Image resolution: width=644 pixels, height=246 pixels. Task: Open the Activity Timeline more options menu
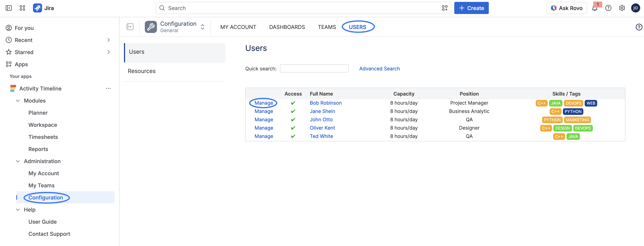click(108, 88)
